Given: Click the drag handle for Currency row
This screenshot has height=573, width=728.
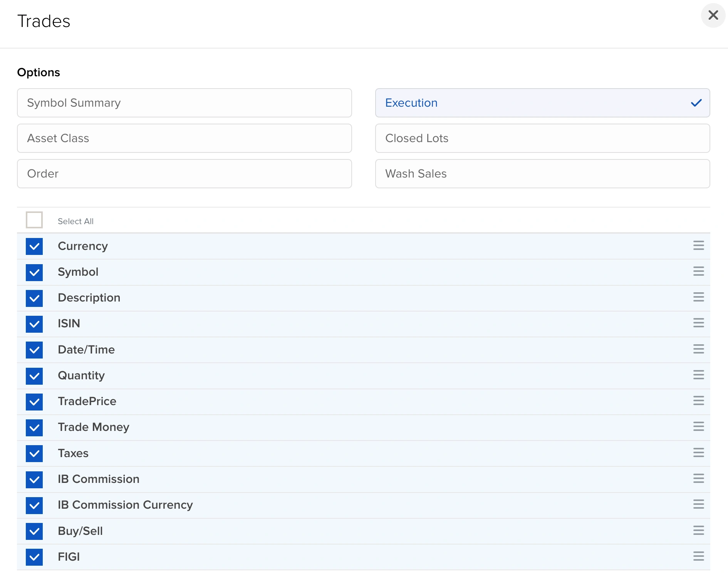Looking at the screenshot, I should tap(698, 246).
